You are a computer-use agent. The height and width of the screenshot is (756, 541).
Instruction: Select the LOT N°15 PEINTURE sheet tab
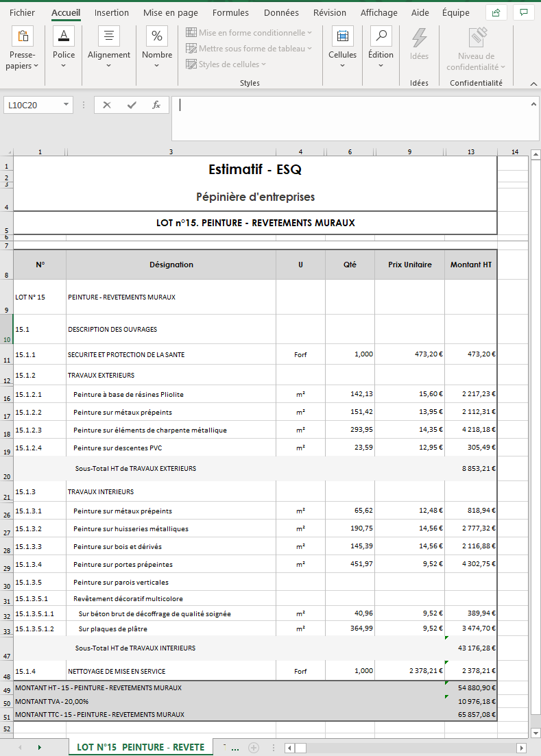coord(141,747)
